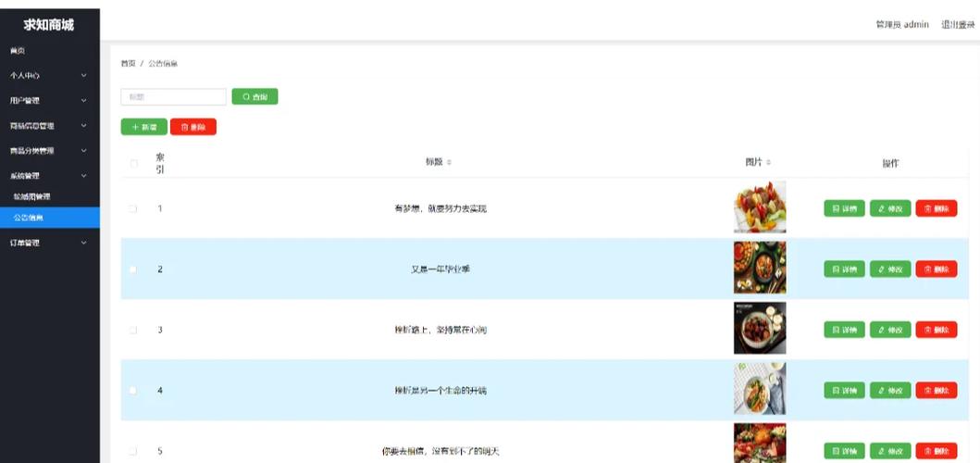Open 详情 for index 5 announcement
The width and height of the screenshot is (980, 463).
click(x=844, y=451)
